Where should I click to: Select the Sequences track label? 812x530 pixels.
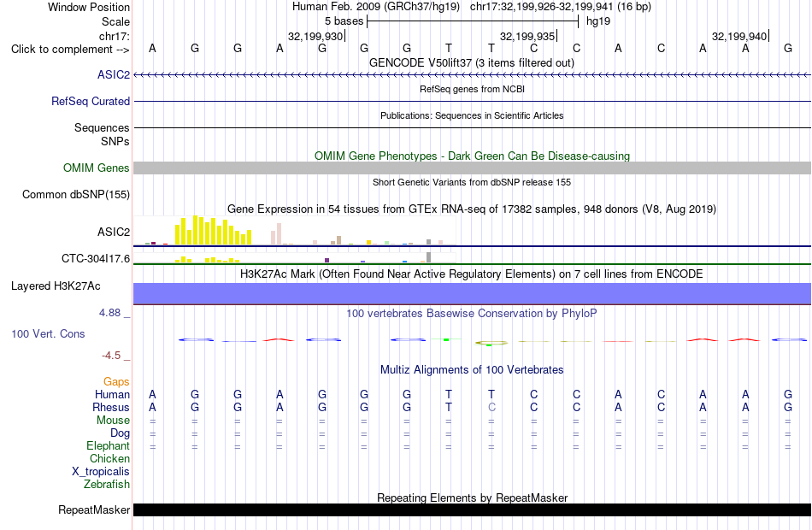(x=102, y=127)
